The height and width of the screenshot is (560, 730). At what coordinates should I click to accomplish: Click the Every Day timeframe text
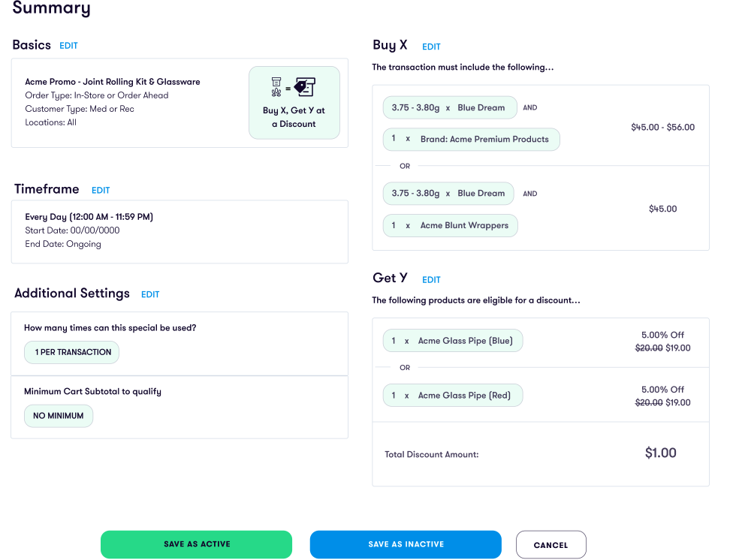(89, 217)
